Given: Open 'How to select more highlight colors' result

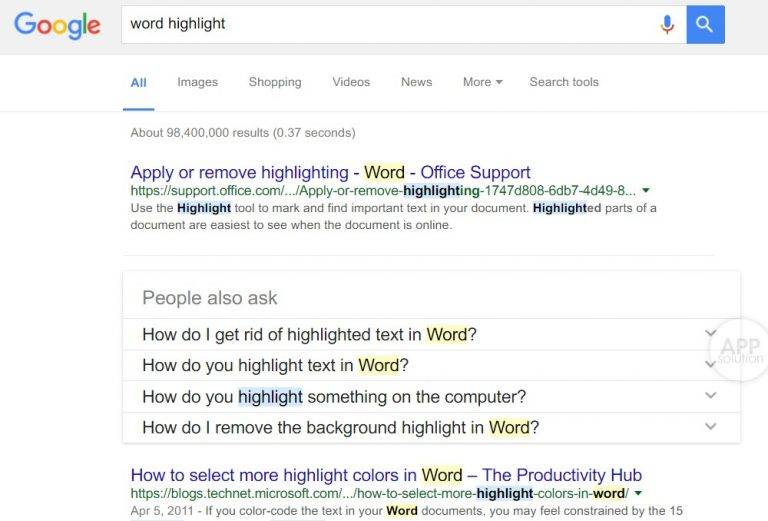Looking at the screenshot, I should [386, 475].
